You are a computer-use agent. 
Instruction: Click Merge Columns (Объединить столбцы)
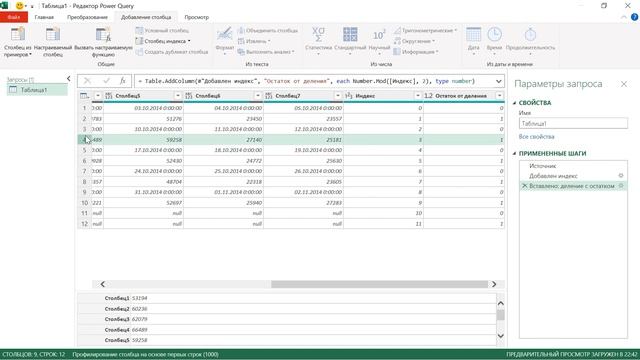pyautogui.click(x=268, y=31)
